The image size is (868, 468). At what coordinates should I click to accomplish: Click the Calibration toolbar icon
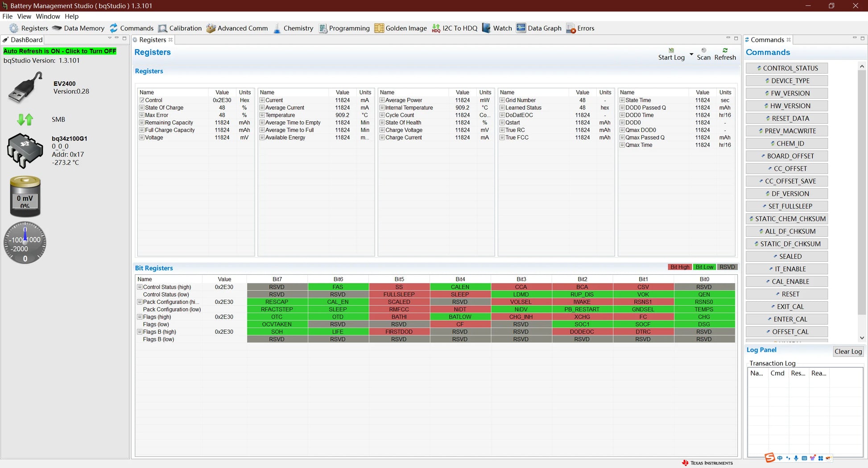point(163,28)
